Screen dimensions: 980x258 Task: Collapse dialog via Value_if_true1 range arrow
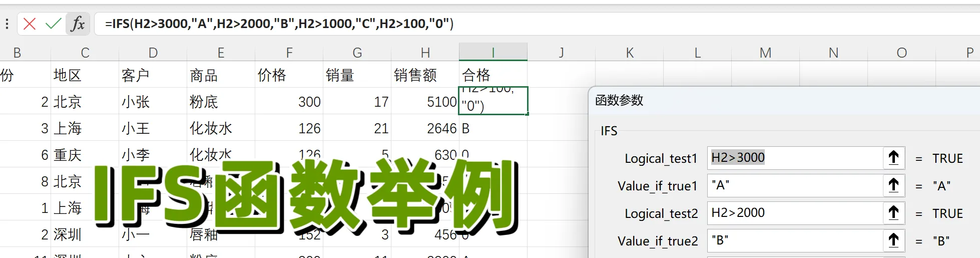894,185
